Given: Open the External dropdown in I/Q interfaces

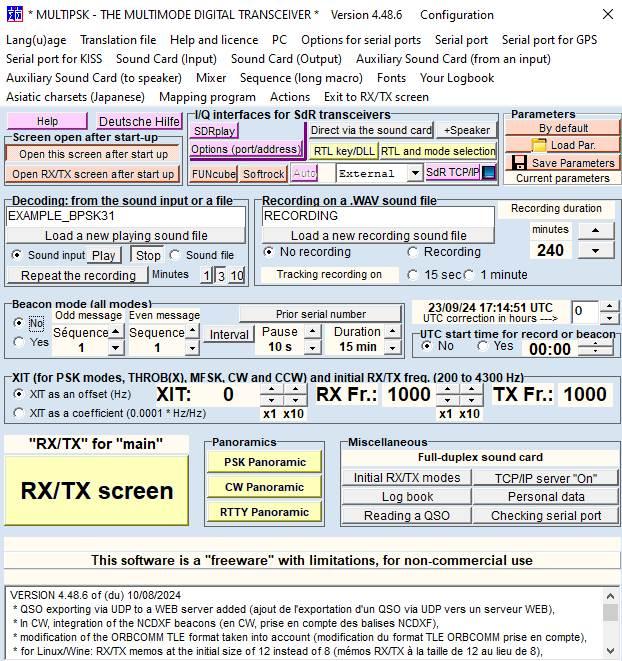Looking at the screenshot, I should point(415,173).
